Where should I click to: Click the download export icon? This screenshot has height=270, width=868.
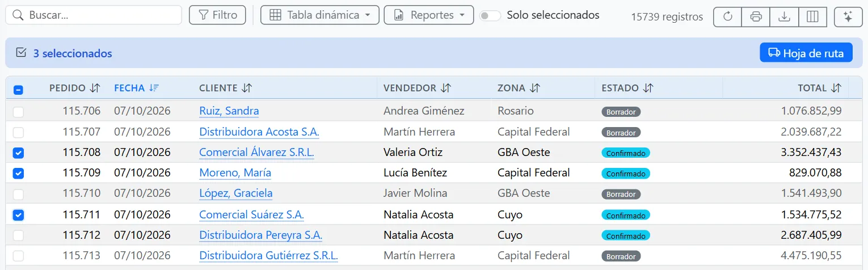tap(784, 16)
